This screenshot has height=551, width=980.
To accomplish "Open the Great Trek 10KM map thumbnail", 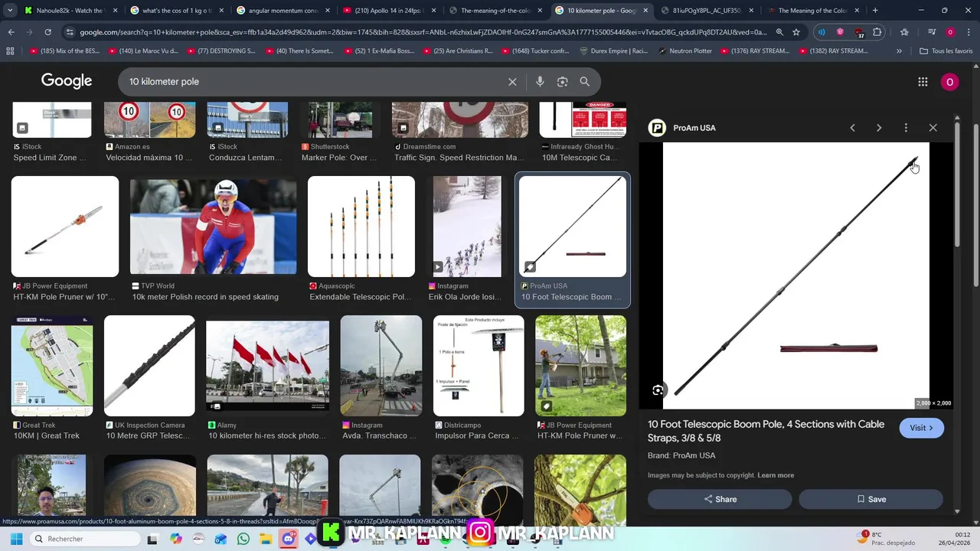I will pos(52,366).
